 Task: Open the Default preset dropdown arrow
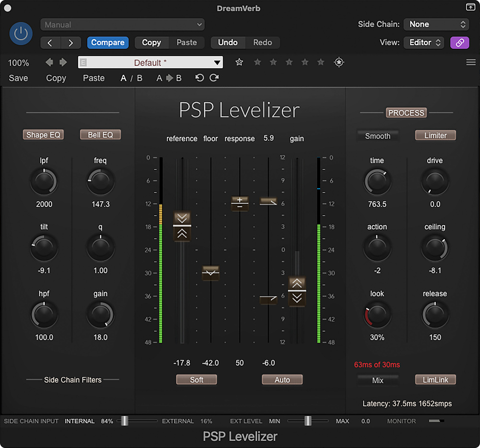pos(217,63)
